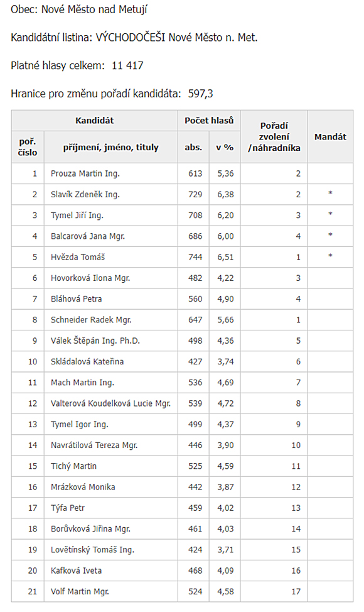
Task: Click the Počet hlasů header
Action: [x=209, y=121]
